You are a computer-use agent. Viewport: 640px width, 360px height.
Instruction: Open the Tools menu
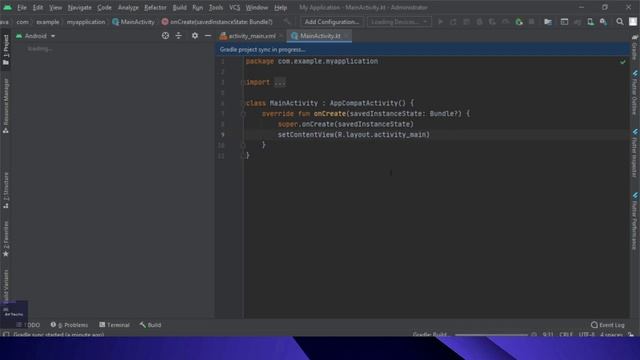click(x=216, y=7)
